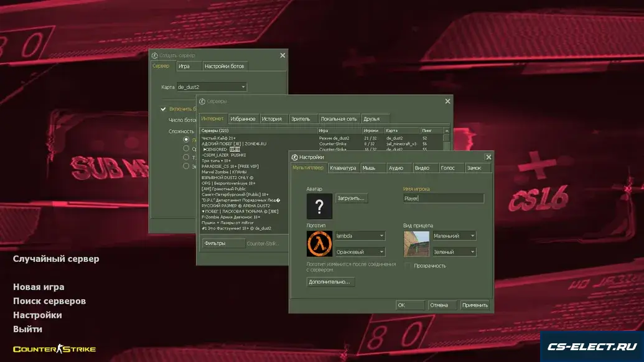This screenshot has width=644, height=362.
Task: Switch to the Клавиатура tab
Action: pos(343,168)
